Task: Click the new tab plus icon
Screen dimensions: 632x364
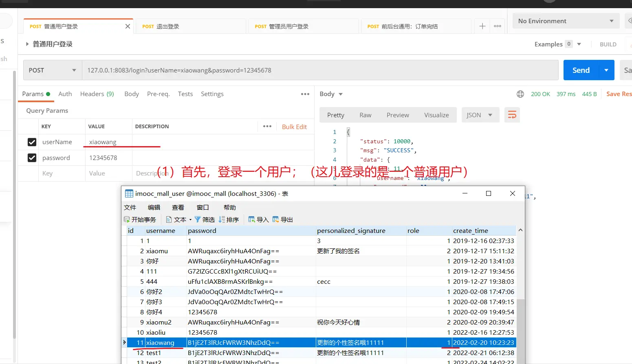Action: pyautogui.click(x=482, y=26)
